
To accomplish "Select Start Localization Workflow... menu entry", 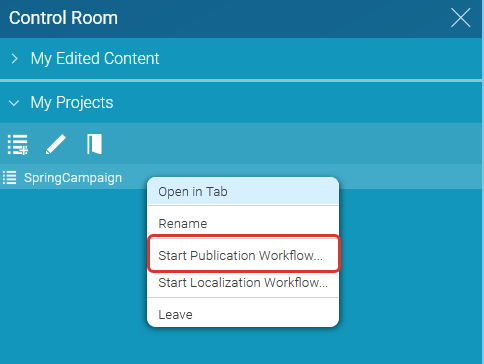I will pyautogui.click(x=243, y=283).
